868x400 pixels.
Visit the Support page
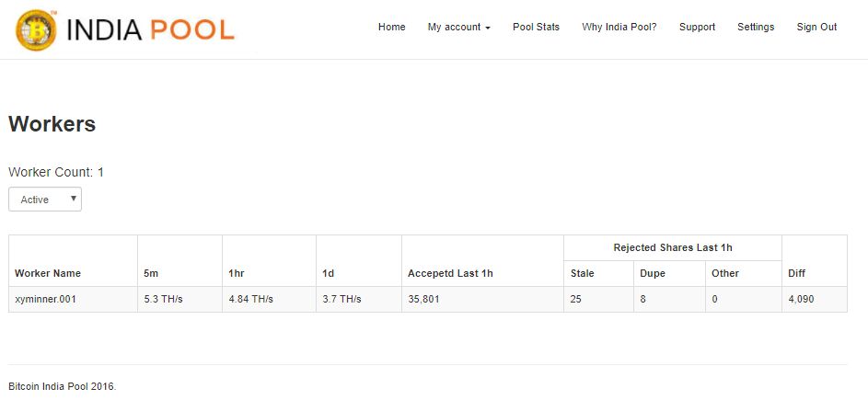pyautogui.click(x=697, y=27)
